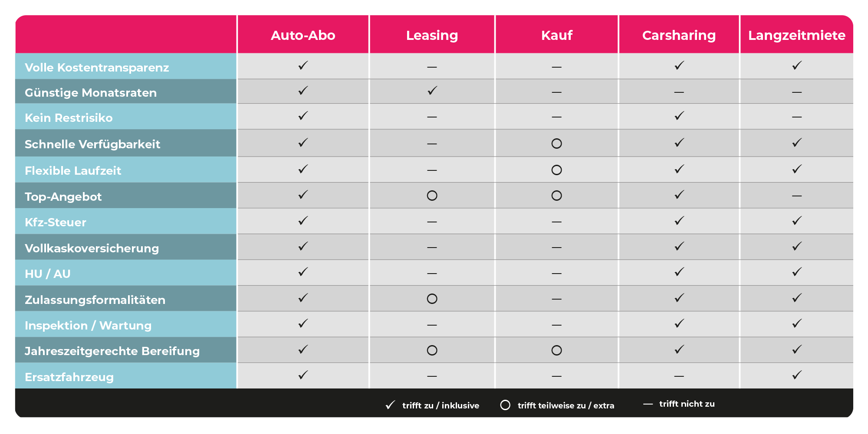The image size is (868, 434).
Task: Click the Carsharing checkmark for Kein Restrisiko
Action: [679, 116]
